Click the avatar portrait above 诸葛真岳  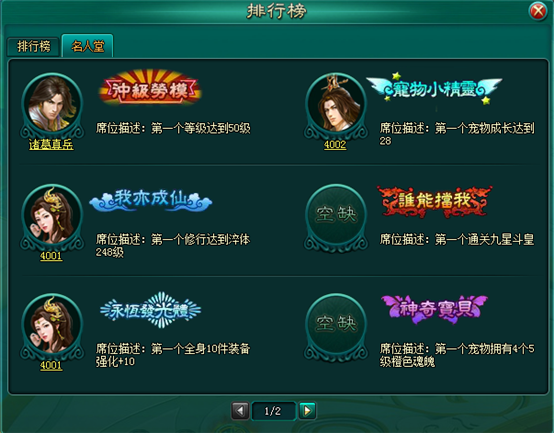52,105
